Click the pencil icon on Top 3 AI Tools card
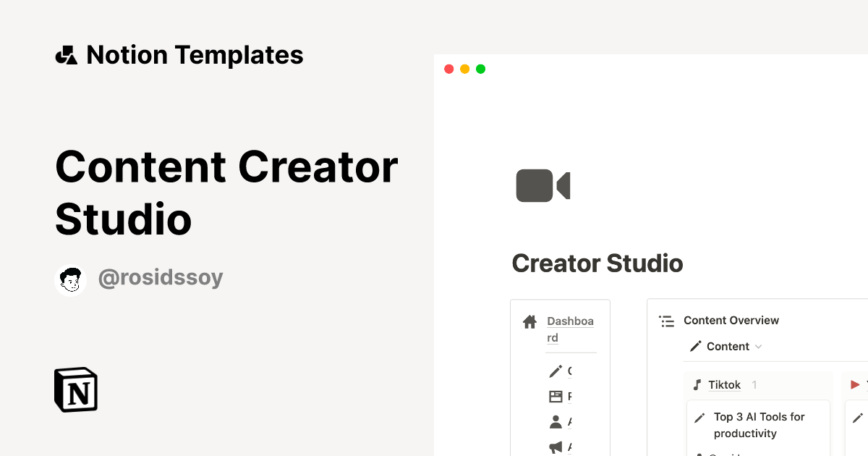Viewport: 868px width, 456px height. point(699,417)
